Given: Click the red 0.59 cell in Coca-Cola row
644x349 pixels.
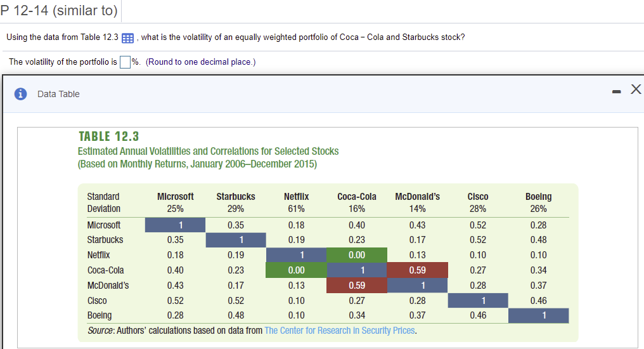Looking at the screenshot, I should tap(417, 270).
